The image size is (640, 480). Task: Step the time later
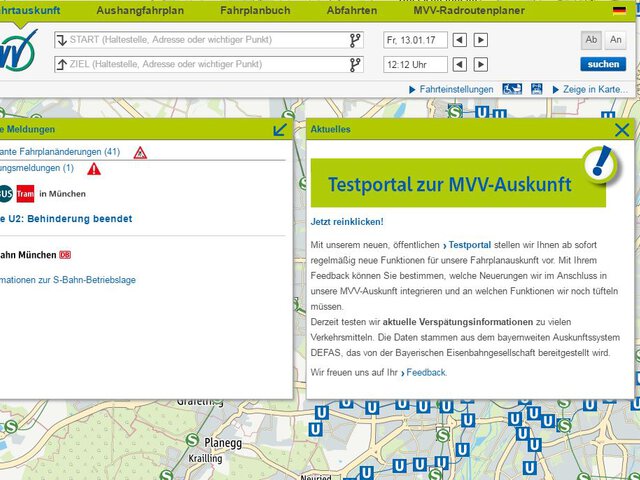coord(481,64)
